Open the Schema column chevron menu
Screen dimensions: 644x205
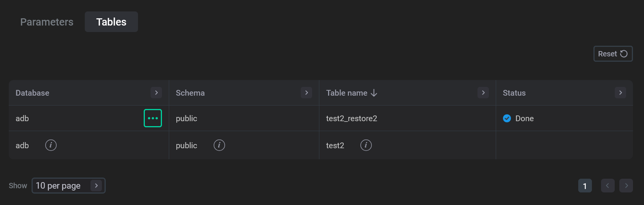tap(306, 93)
